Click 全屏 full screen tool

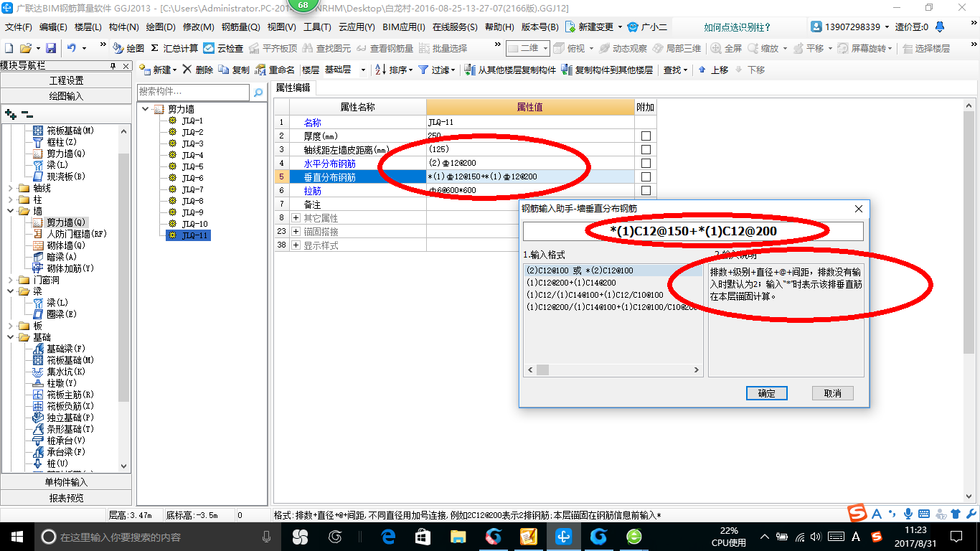coord(726,48)
